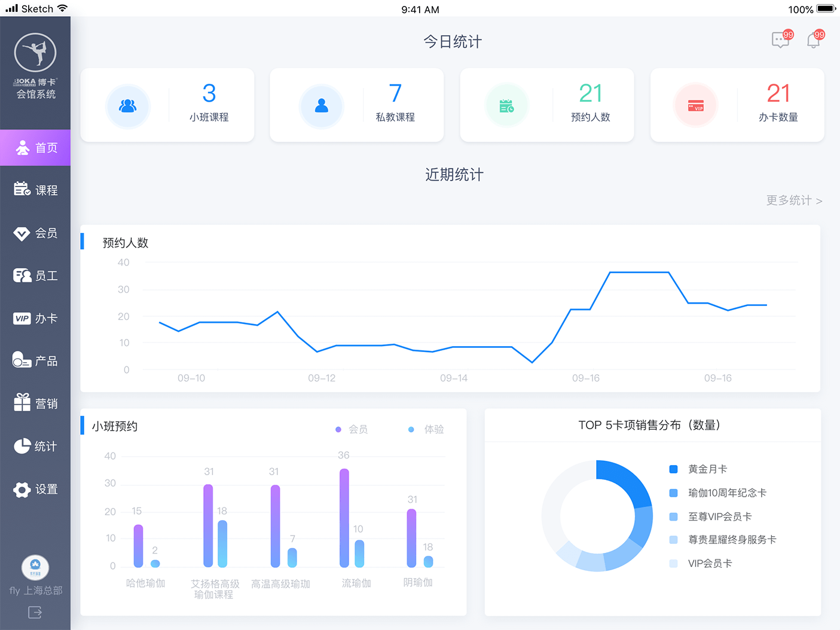
Task: Select 统计 in the sidebar
Action: (35, 446)
